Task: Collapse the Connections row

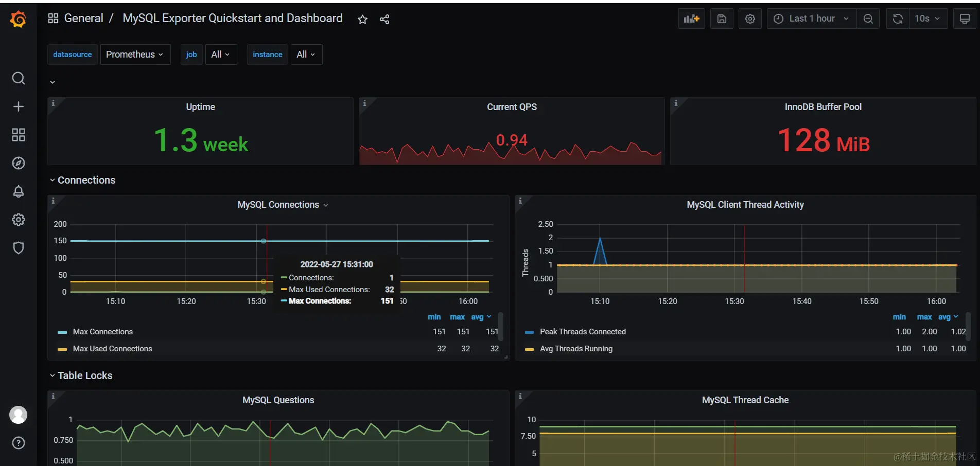Action: click(82, 180)
